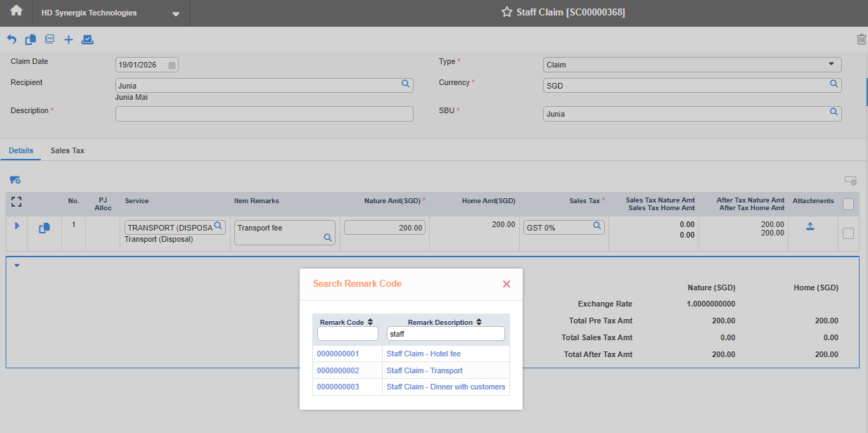
Task: Switch to the Sales Tax tab
Action: (x=68, y=150)
